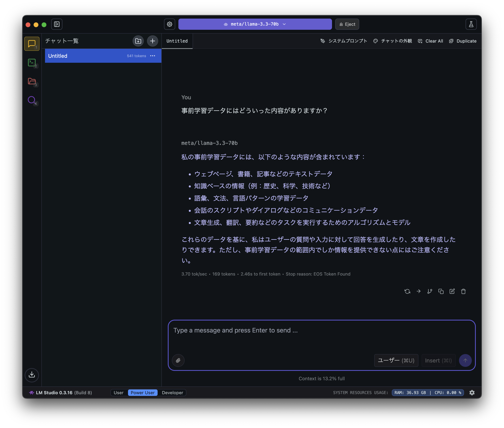Switch to User mode
504x428 pixels.
[x=119, y=392]
